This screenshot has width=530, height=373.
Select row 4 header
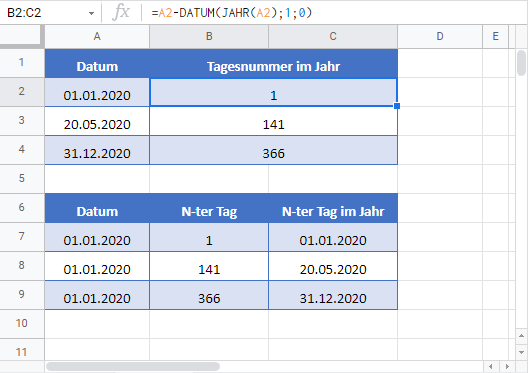[22, 150]
